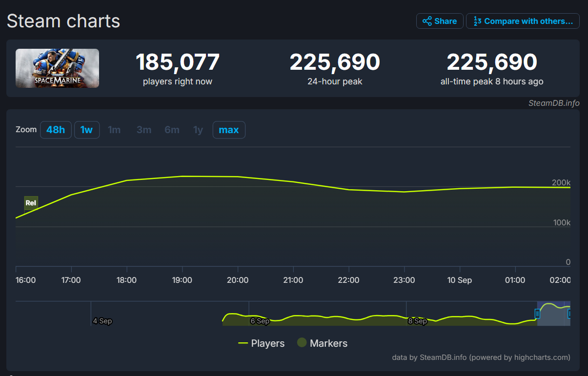Click the Steam charts heading
588x376 pixels.
[63, 21]
